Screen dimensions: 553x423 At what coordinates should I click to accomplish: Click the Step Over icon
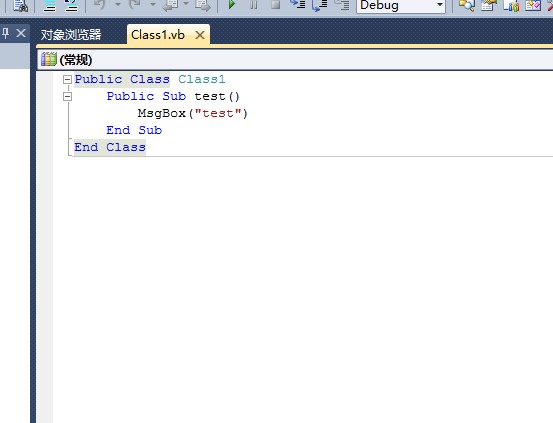(320, 5)
